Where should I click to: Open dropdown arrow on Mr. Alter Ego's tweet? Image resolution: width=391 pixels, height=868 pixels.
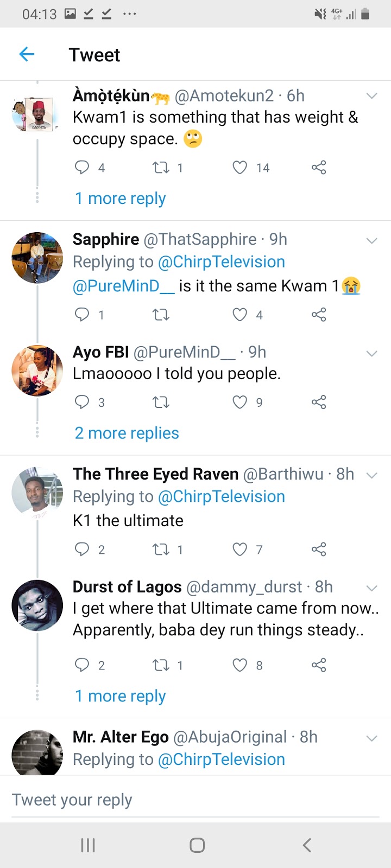[372, 738]
